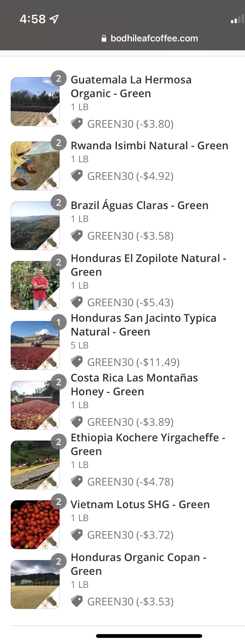Screen dimensions: 245x644
Task: Tap the home indicator bar at the bottom
Action: tap(149, 636)
